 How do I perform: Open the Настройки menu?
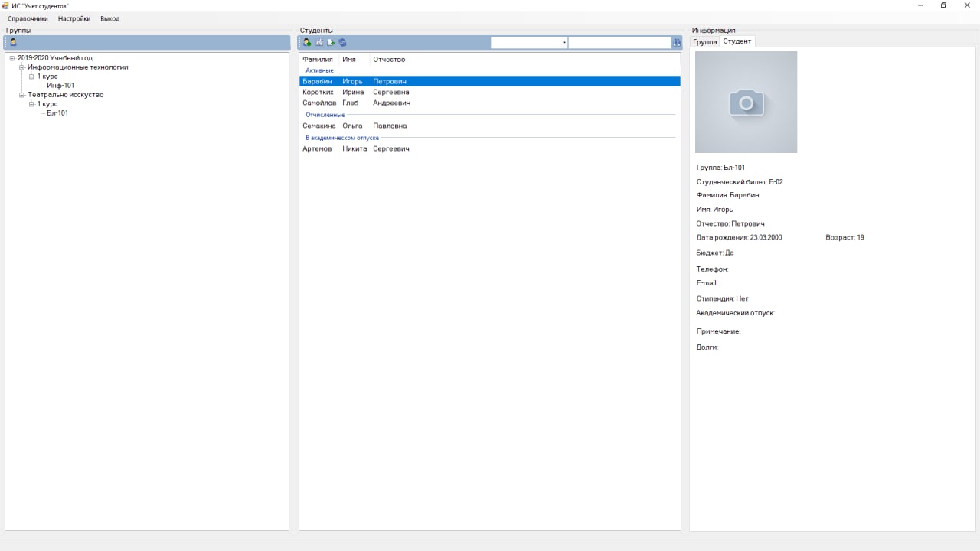click(x=73, y=18)
